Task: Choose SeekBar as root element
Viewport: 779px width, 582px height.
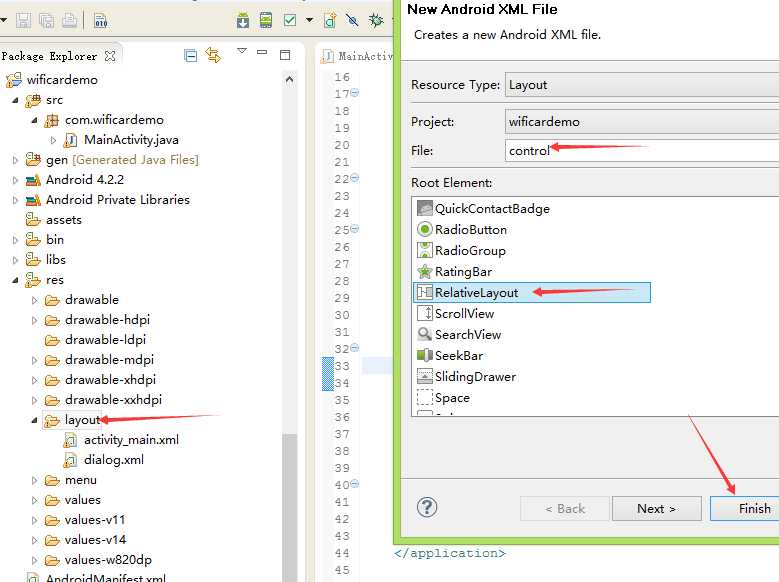Action: coord(459,356)
